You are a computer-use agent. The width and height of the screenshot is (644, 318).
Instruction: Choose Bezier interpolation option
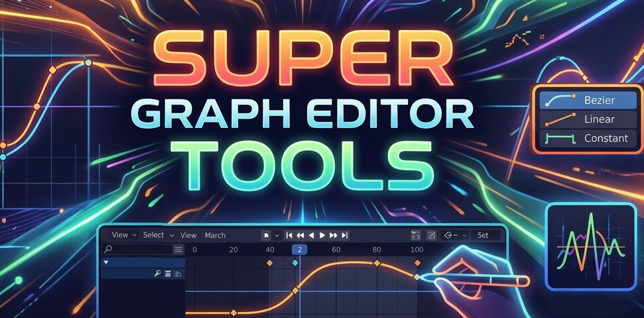[x=588, y=100]
